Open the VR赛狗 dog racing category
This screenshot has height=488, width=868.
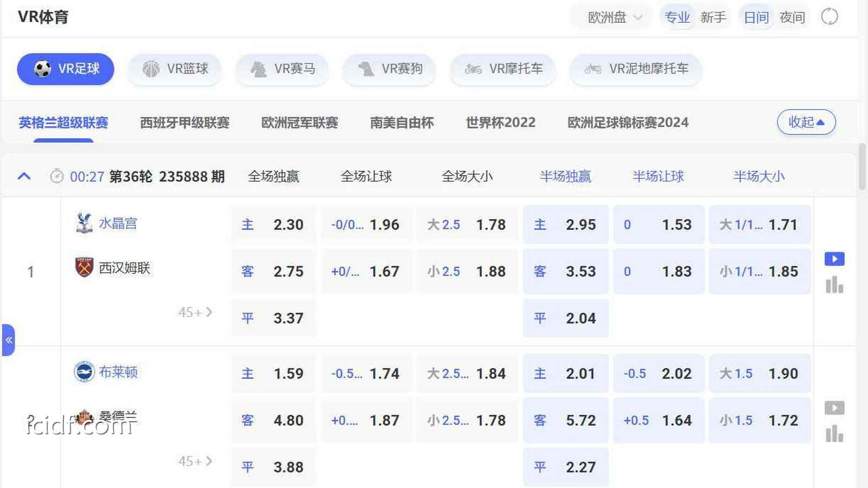[390, 69]
